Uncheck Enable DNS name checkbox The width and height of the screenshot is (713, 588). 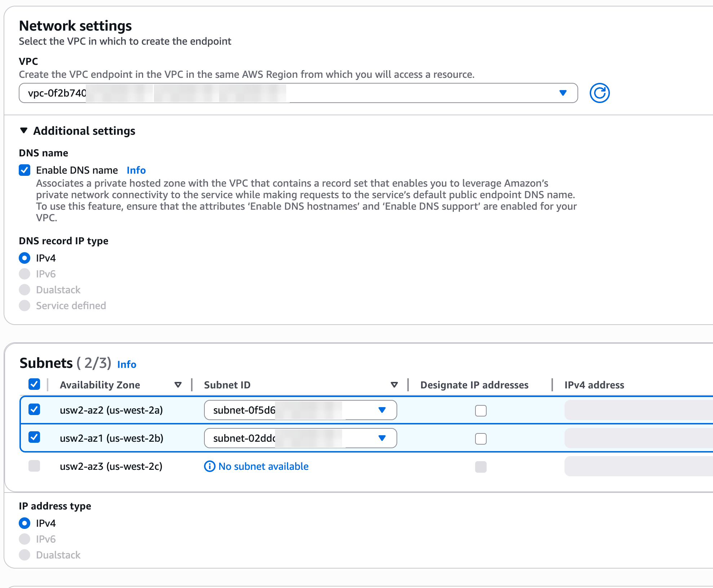pos(25,170)
